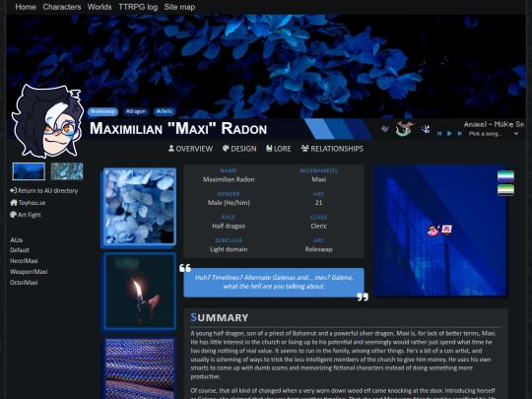Click the #cleric tag

point(165,111)
